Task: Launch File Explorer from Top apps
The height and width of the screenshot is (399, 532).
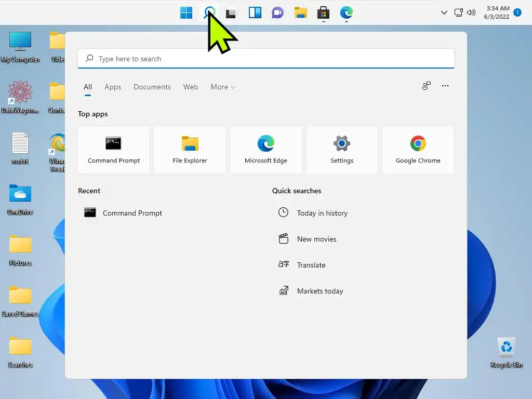Action: [190, 150]
